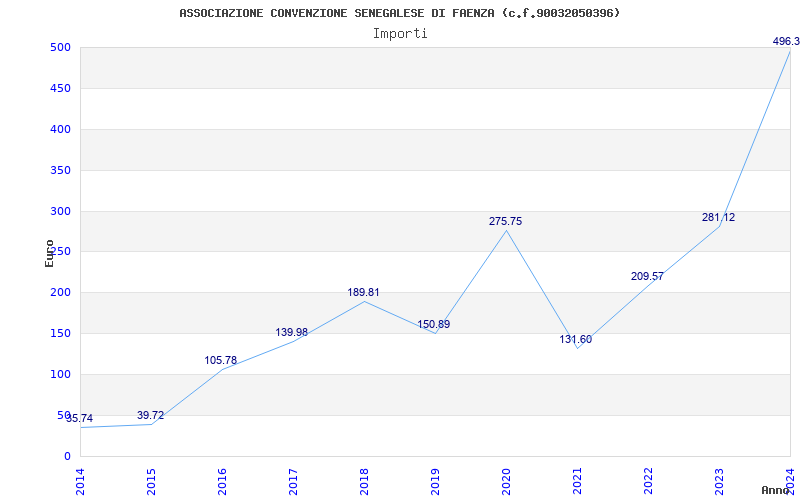Click the 496.3 data label for 2024

(786, 42)
